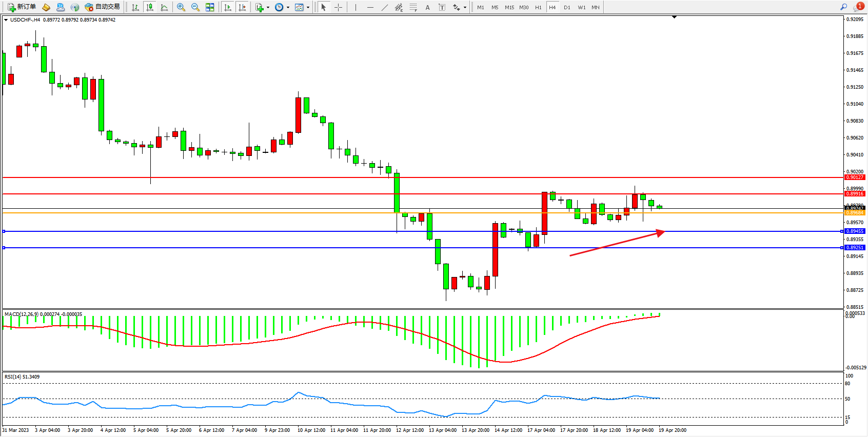Image resolution: width=868 pixels, height=437 pixels.
Task: Click the zoom in magnifier icon
Action: click(181, 7)
